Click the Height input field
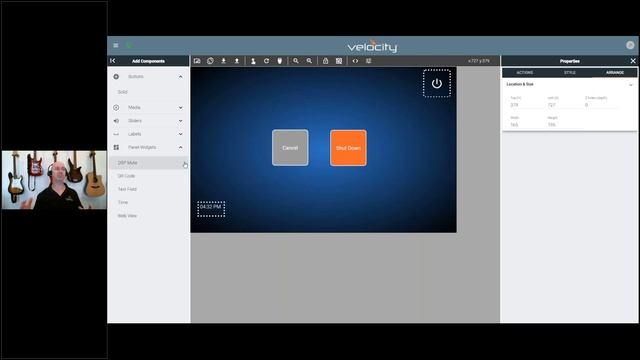Image resolution: width=640 pixels, height=360 pixels. 562,124
